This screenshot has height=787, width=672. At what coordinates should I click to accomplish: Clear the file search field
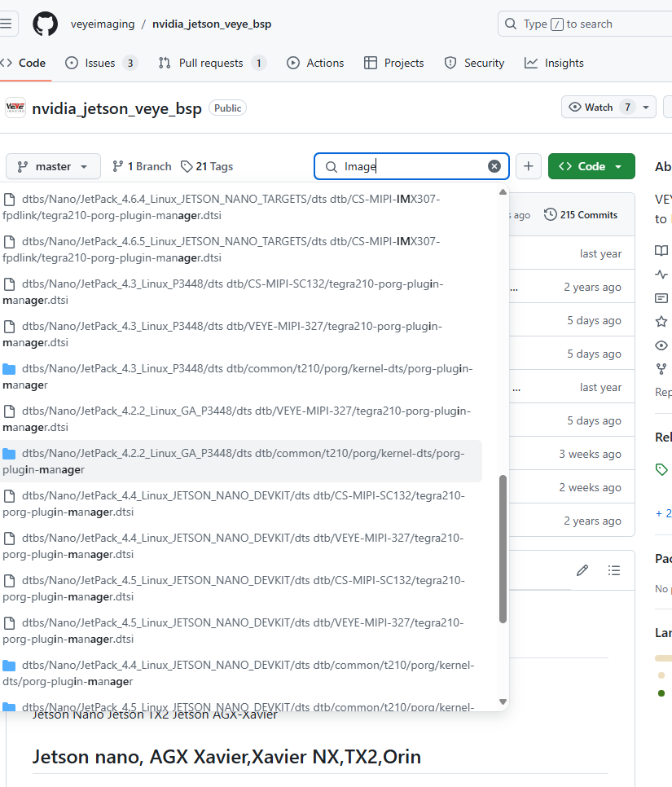494,166
